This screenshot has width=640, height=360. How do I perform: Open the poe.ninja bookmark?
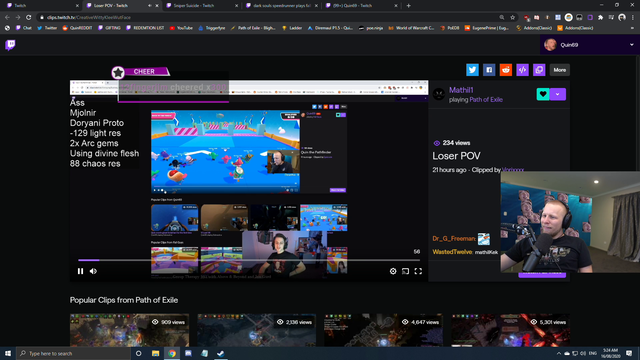371,28
